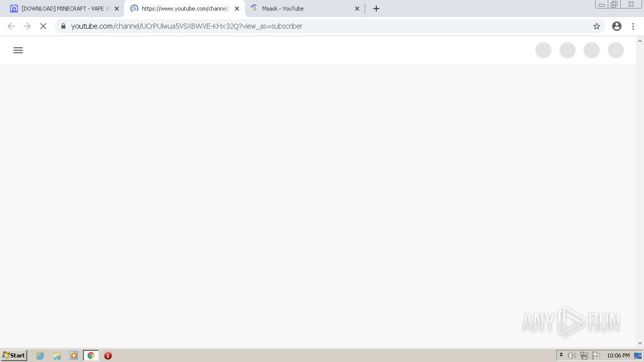Restore down the Chrome window
Image resolution: width=644 pixels, height=362 pixels.
pyautogui.click(x=614, y=4)
